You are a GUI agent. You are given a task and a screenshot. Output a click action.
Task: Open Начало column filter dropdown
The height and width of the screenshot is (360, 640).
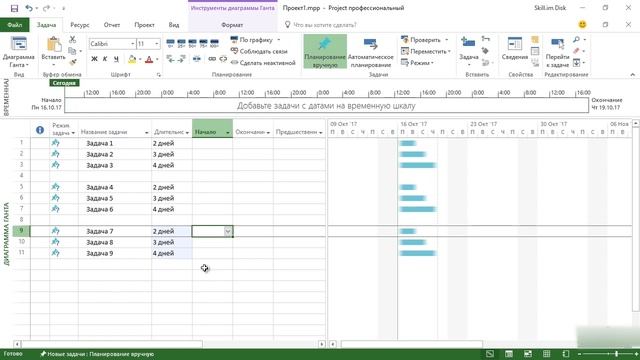[x=228, y=132]
